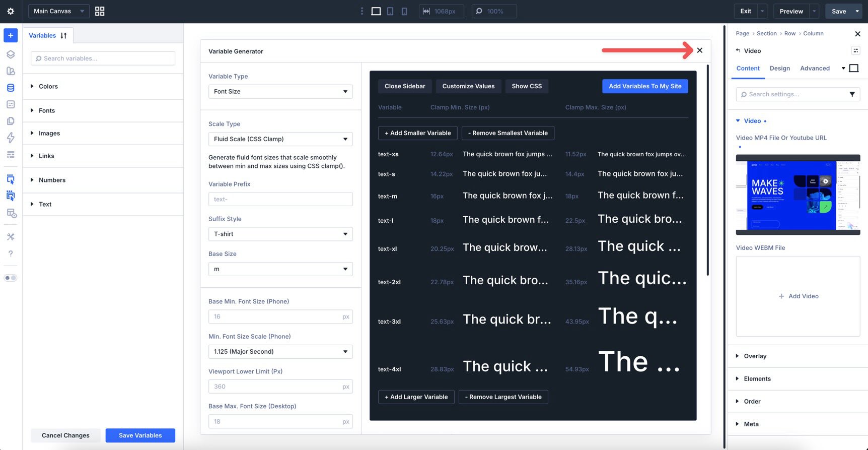Open dropdown arrow after Advanced tab
Image resolution: width=868 pixels, height=450 pixels.
[843, 68]
